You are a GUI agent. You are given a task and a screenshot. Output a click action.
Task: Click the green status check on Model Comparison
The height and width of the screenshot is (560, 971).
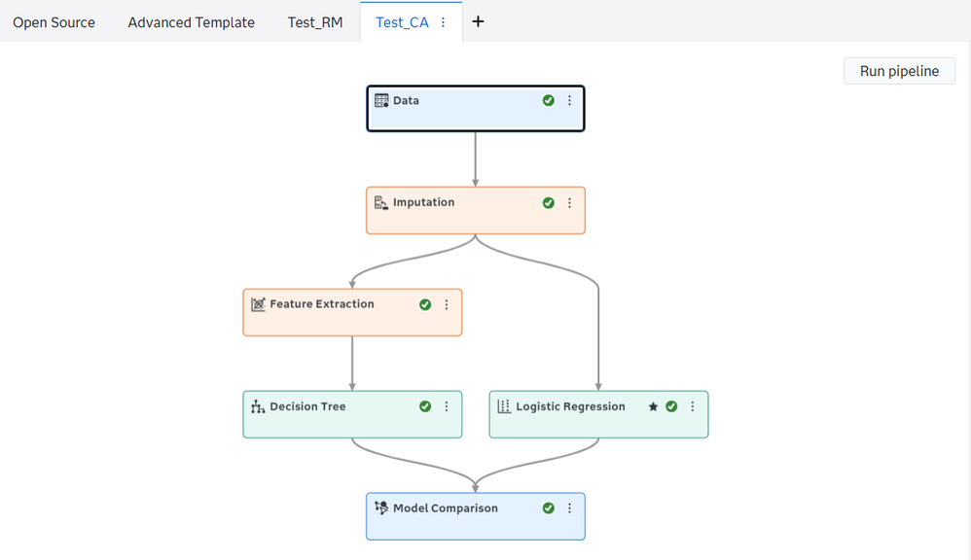[x=549, y=508]
